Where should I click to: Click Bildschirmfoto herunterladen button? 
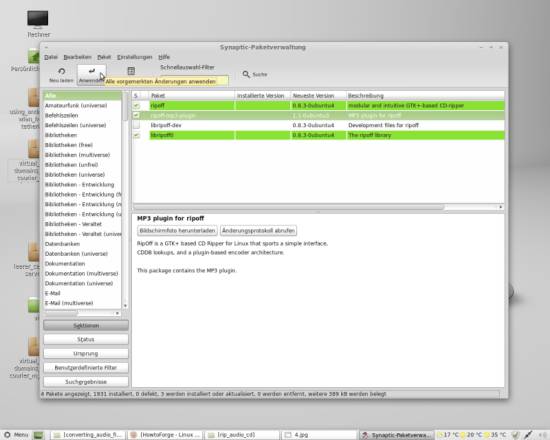177,231
